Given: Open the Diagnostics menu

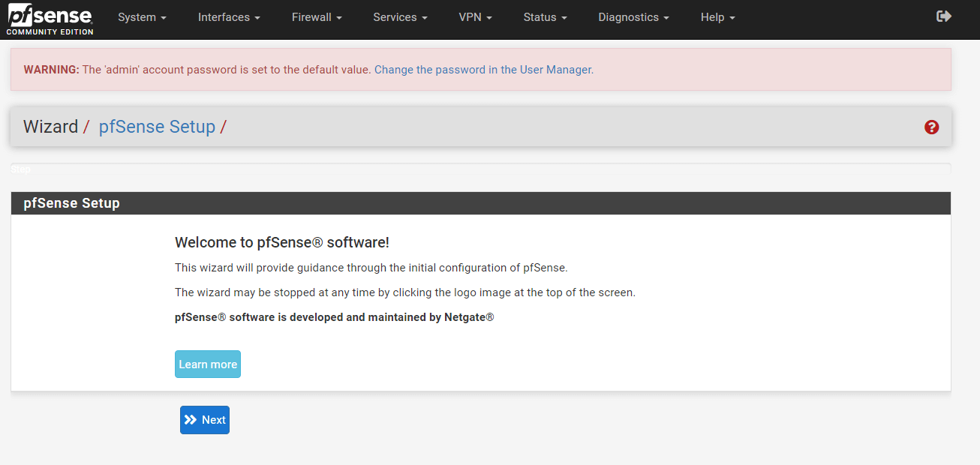Looking at the screenshot, I should click(633, 17).
